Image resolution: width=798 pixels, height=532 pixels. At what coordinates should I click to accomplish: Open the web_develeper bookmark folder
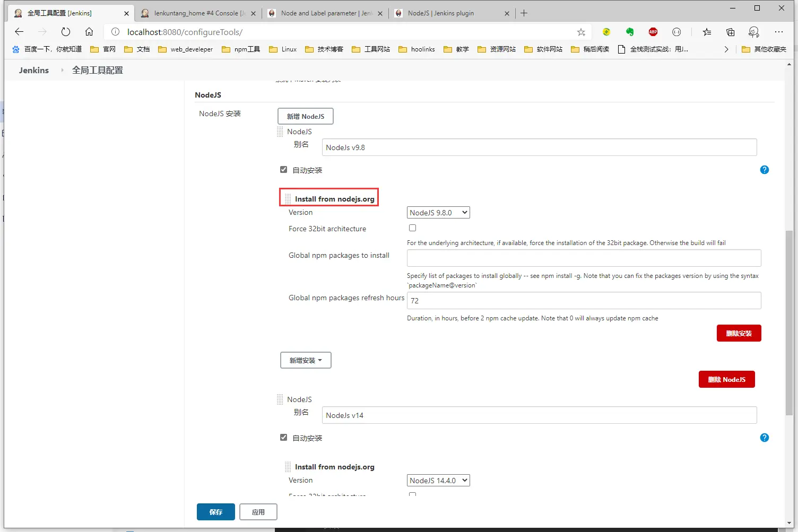(185, 49)
